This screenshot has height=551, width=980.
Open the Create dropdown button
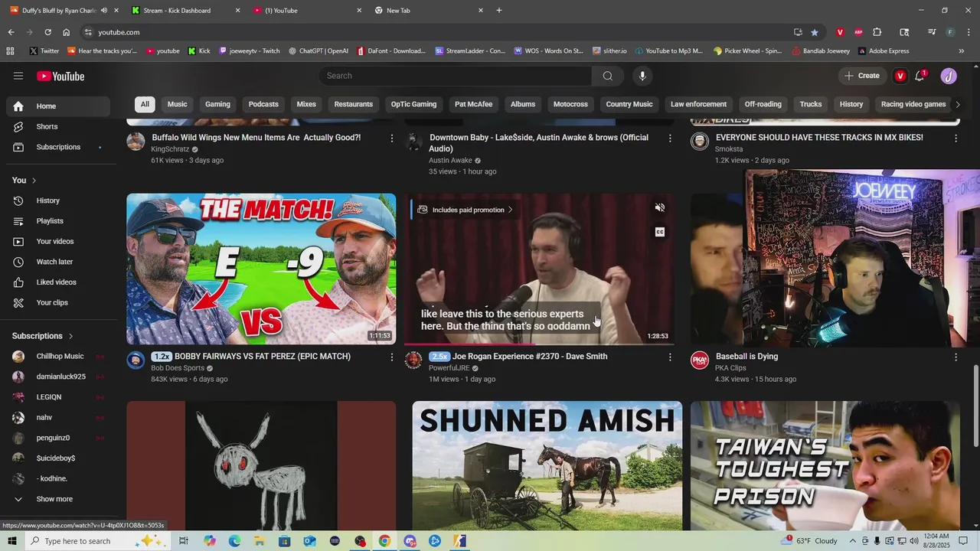[x=862, y=76]
